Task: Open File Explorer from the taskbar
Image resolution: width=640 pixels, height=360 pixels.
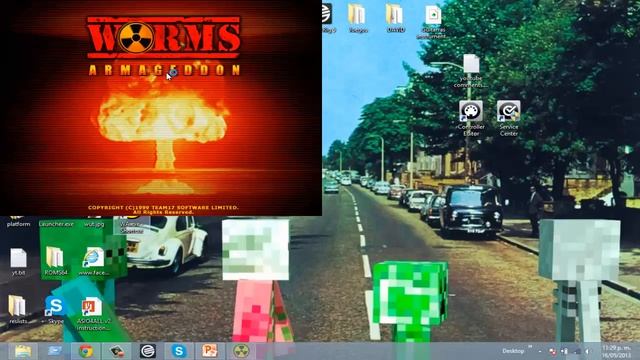Action: (x=23, y=351)
